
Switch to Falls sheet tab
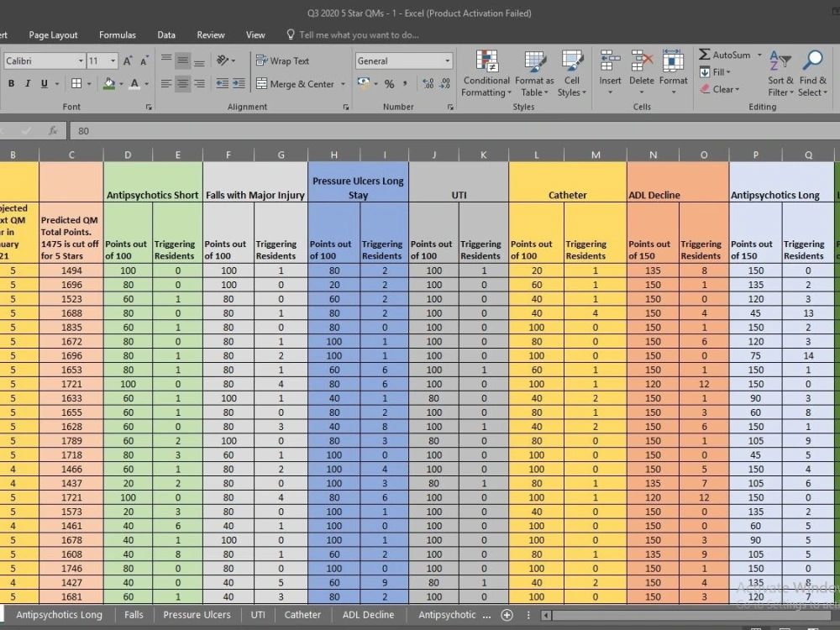[x=134, y=615]
